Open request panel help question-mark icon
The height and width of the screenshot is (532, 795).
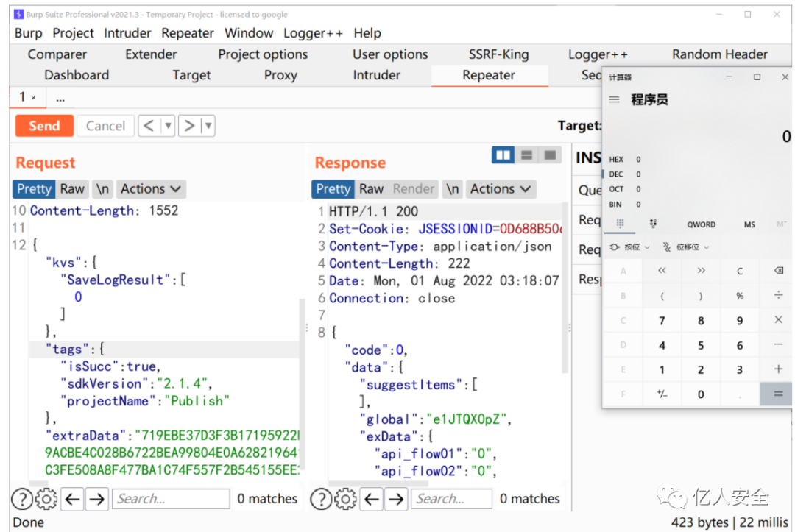click(22, 499)
